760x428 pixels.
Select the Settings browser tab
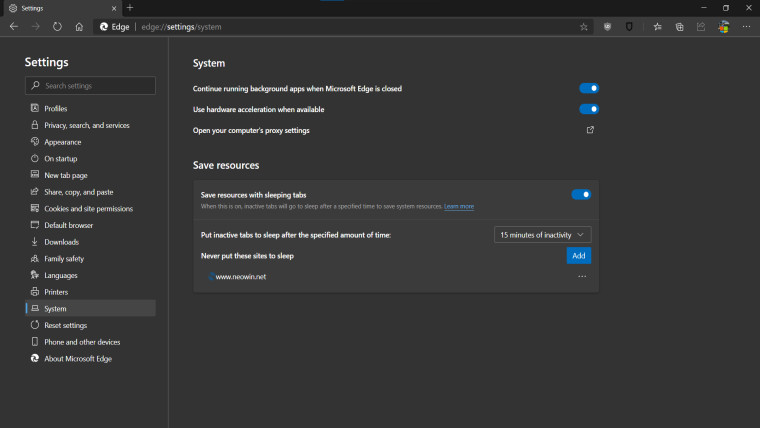61,8
